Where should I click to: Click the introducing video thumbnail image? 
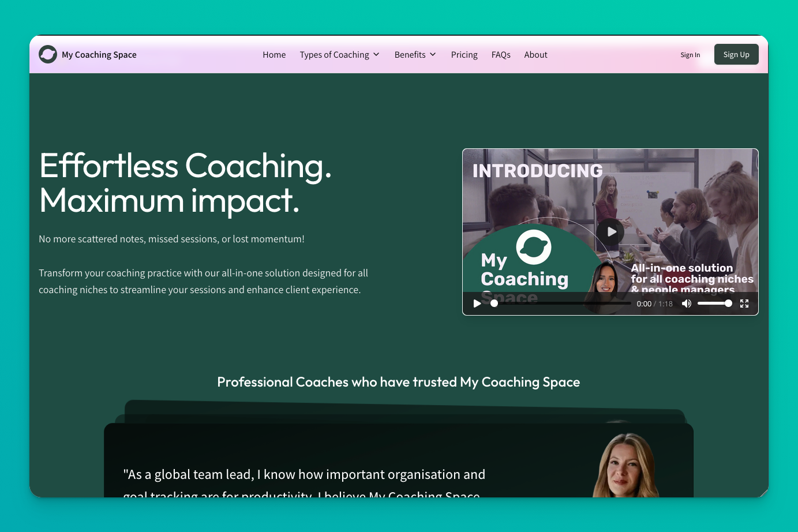click(610, 232)
